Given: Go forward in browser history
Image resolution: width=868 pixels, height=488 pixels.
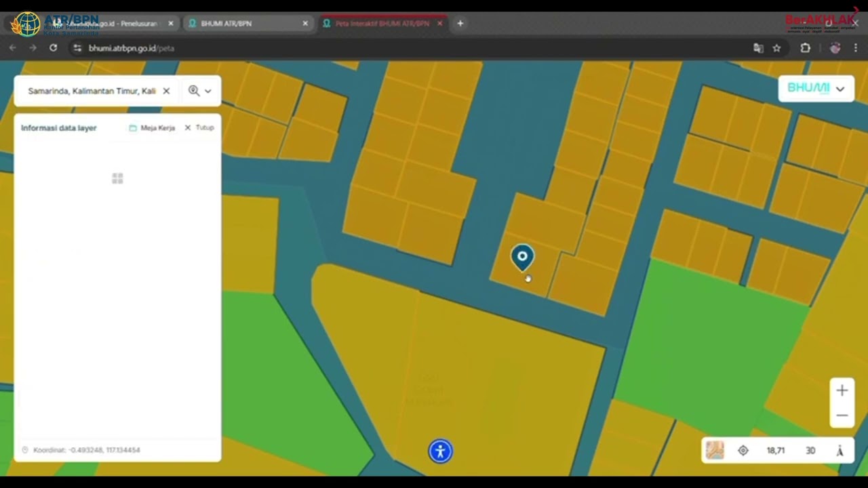Looking at the screenshot, I should [33, 48].
